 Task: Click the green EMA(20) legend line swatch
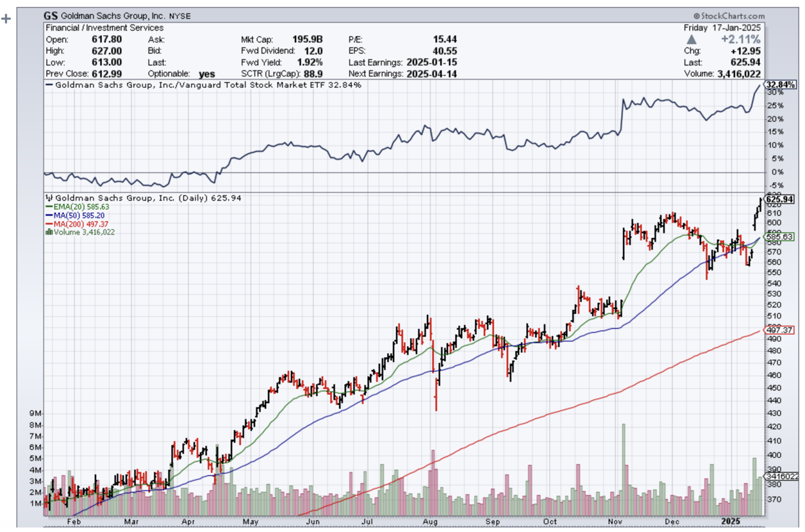(49, 207)
